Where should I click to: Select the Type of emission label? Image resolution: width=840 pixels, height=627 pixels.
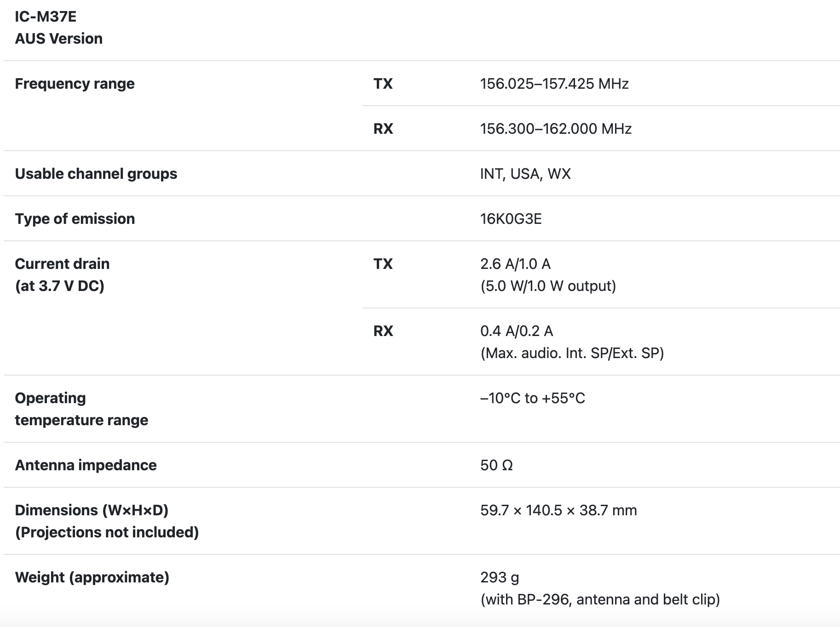(x=75, y=219)
